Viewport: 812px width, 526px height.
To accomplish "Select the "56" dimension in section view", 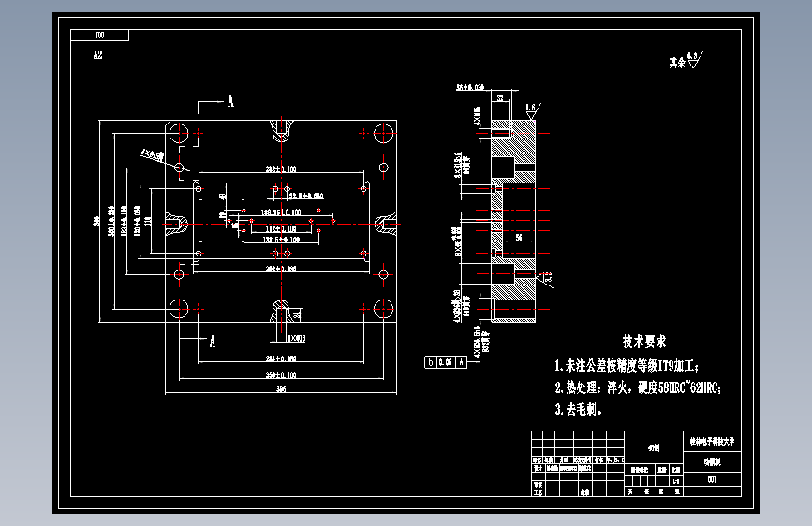I will coord(519,238).
